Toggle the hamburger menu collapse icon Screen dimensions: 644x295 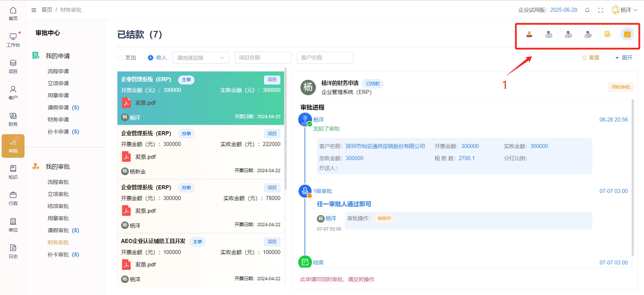tap(34, 10)
